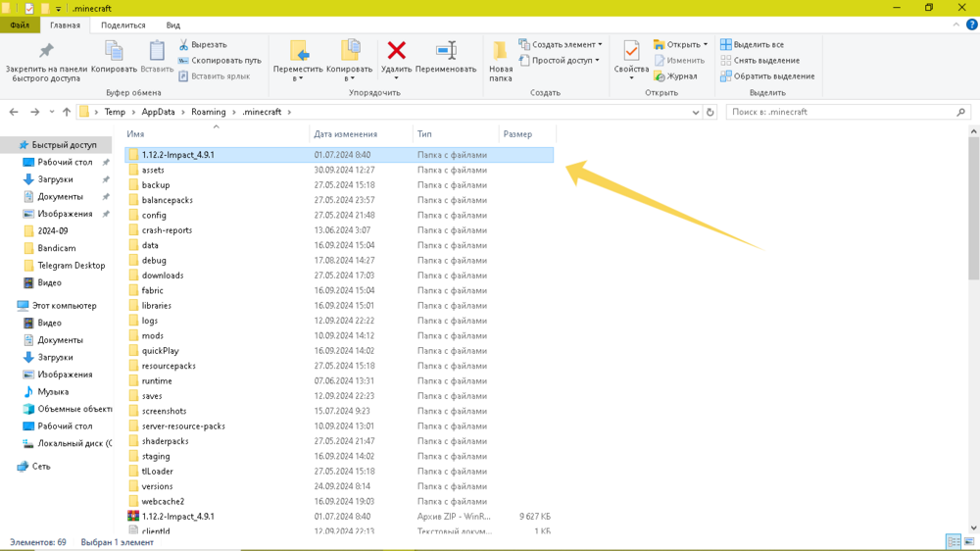Click Roaming in the address path
This screenshot has width=980, height=551.
[208, 112]
